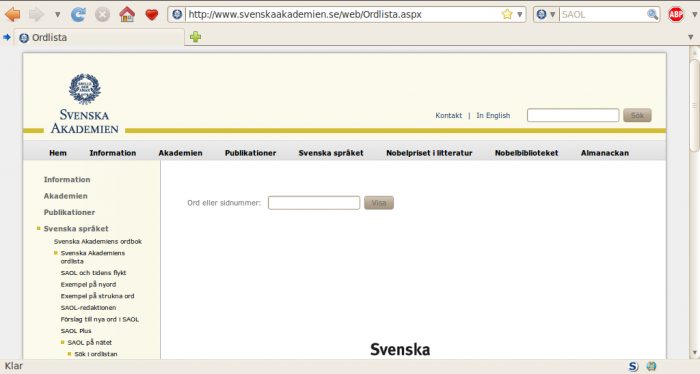Image resolution: width=700 pixels, height=374 pixels.
Task: Open a new tab with the green plus
Action: 196,37
